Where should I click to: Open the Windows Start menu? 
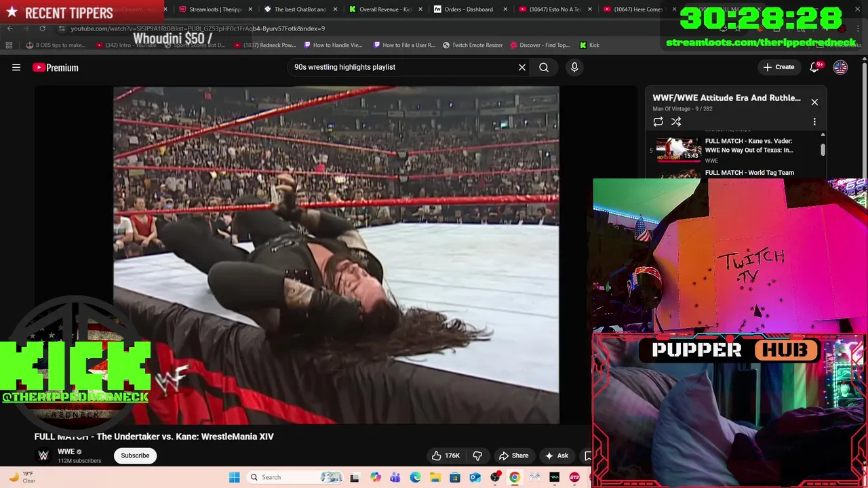tap(234, 477)
